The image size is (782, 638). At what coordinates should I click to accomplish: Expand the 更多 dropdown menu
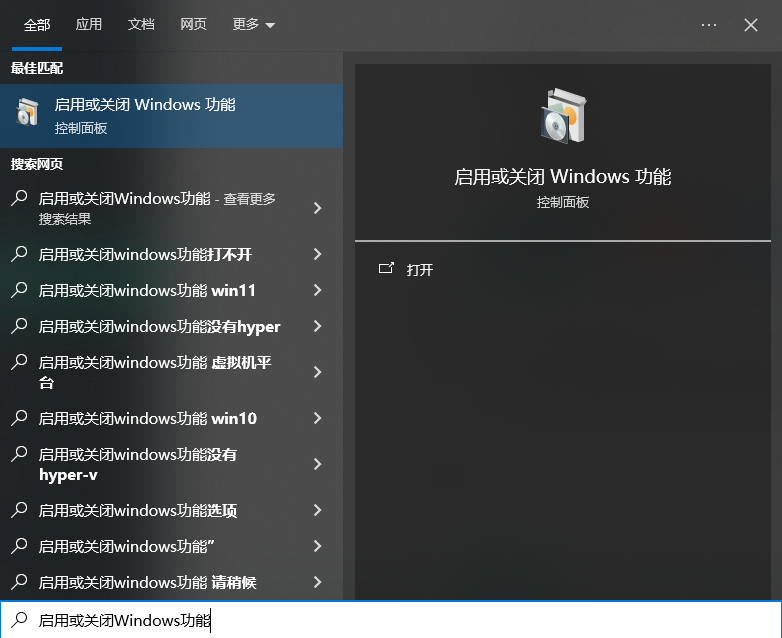[x=253, y=25]
